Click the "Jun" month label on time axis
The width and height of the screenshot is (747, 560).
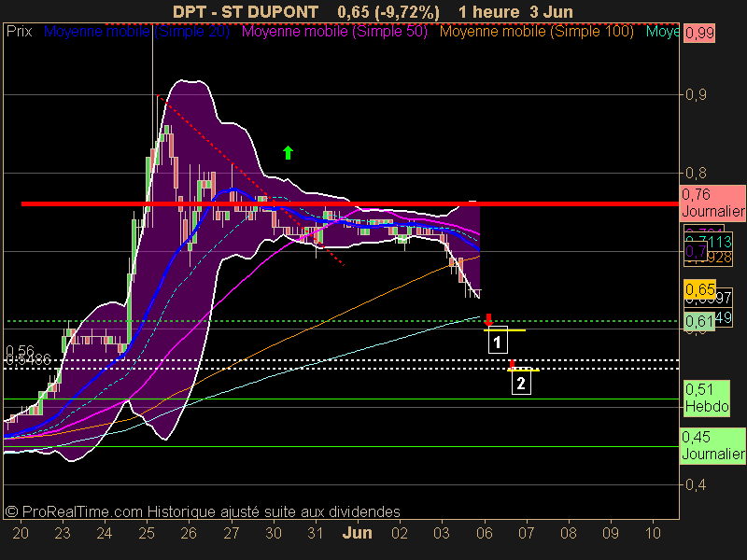(358, 533)
